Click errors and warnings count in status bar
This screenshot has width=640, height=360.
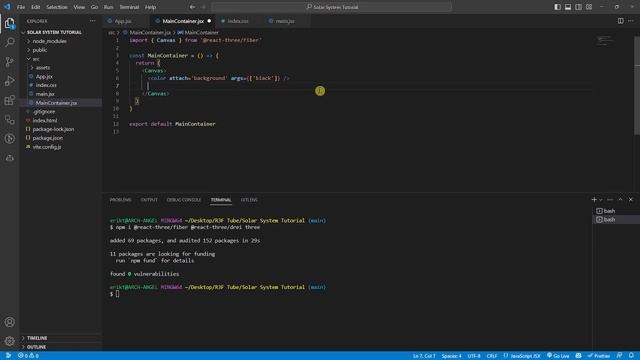click(28, 356)
